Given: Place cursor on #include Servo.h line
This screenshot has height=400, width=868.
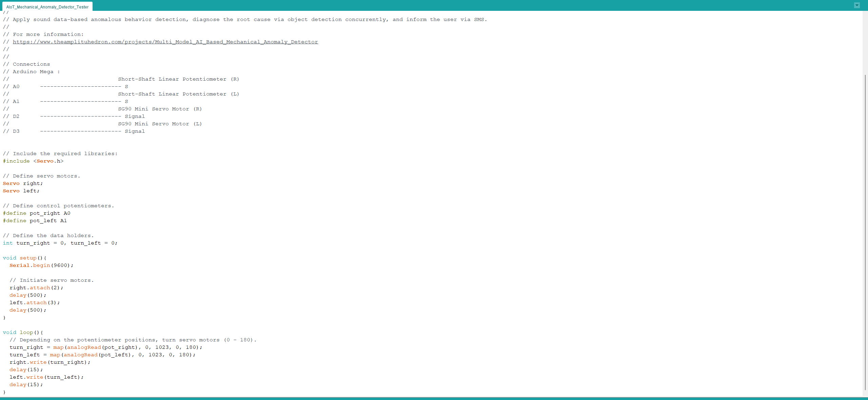Looking at the screenshot, I should 33,161.
